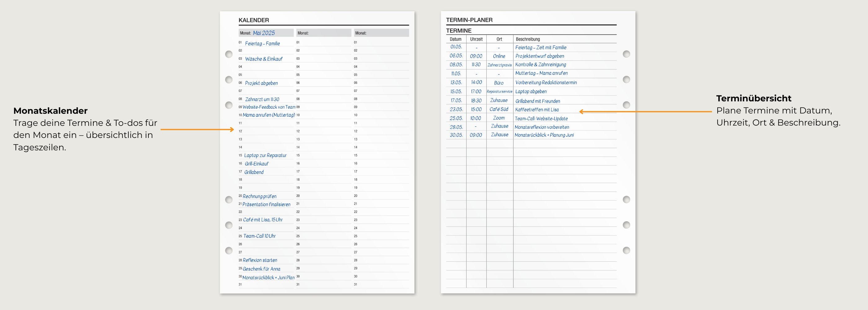This screenshot has width=868, height=310.
Task: Select 'Zahnarzt um 11:30' on day 08
Action: point(262,100)
